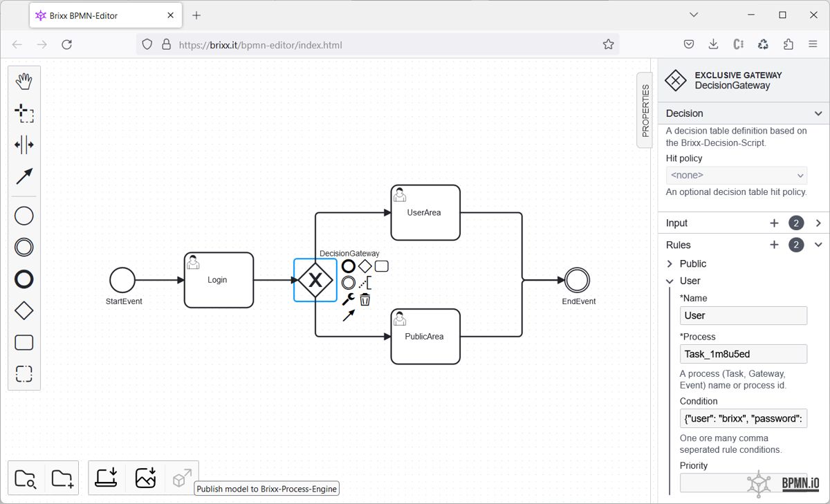Open a BPMN file from disk

tap(25, 478)
